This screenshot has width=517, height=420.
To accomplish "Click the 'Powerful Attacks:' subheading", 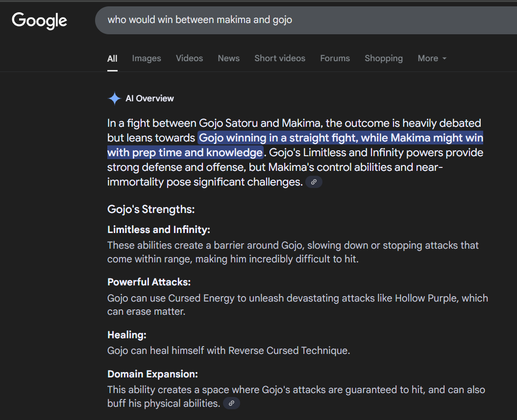I will tap(148, 282).
